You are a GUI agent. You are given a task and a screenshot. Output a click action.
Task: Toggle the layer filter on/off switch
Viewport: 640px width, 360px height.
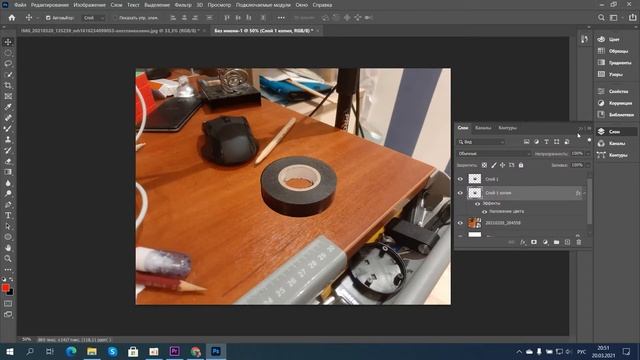589,140
